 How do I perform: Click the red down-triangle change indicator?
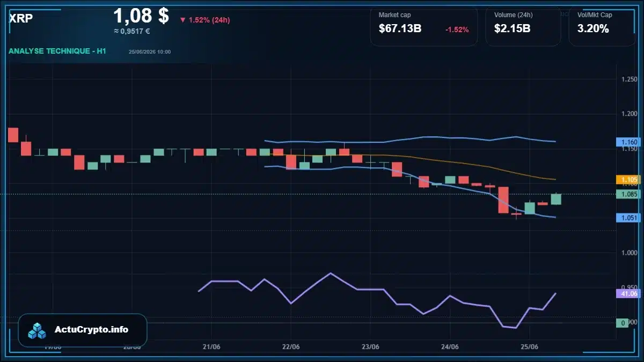[x=182, y=20]
